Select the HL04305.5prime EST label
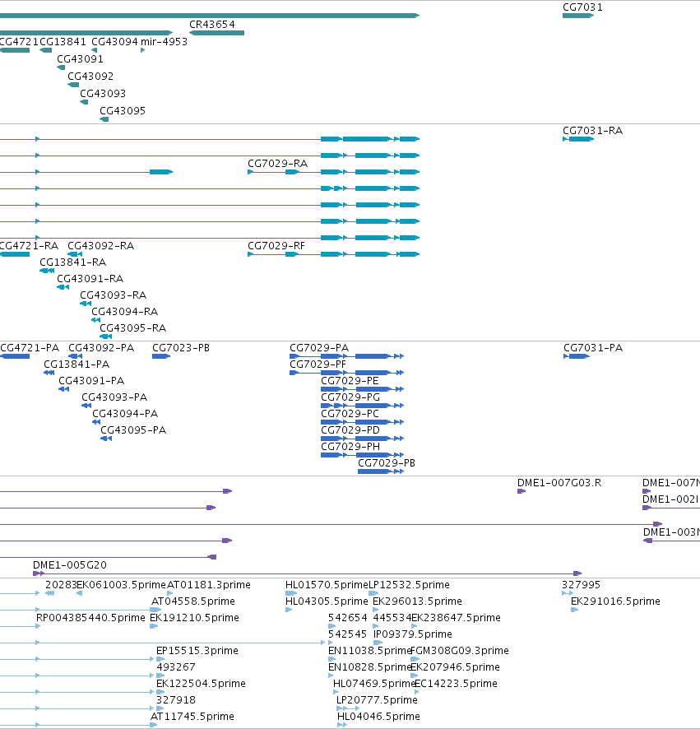The width and height of the screenshot is (700, 729). (327, 601)
